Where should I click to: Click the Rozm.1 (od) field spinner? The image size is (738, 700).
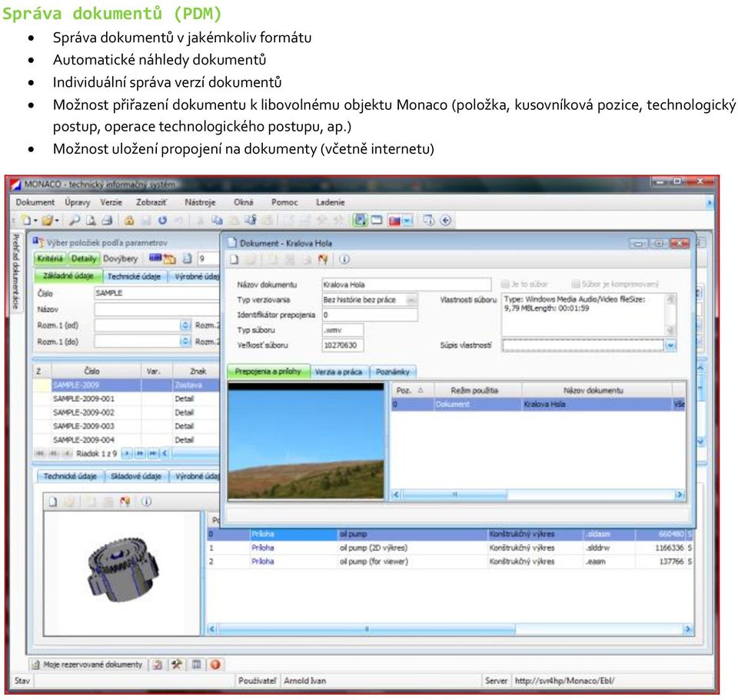point(185,325)
